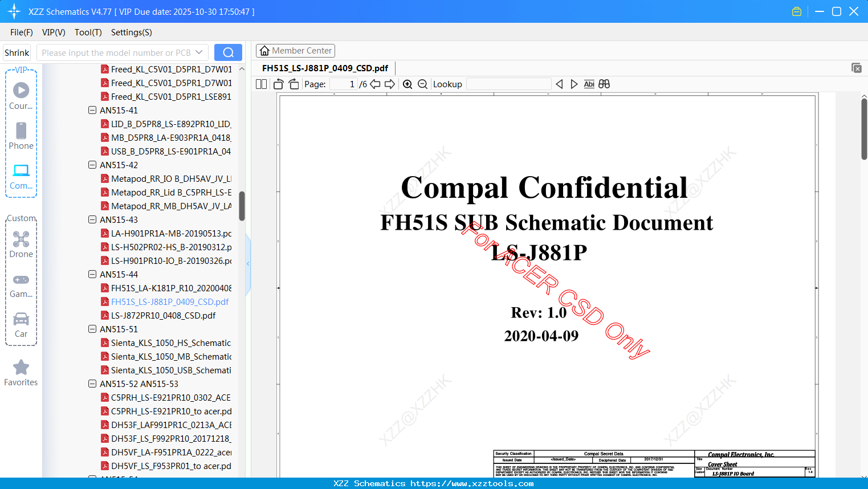868x489 pixels.
Task: Open FH51S_LA-K181P_R10 file
Action: tap(166, 288)
